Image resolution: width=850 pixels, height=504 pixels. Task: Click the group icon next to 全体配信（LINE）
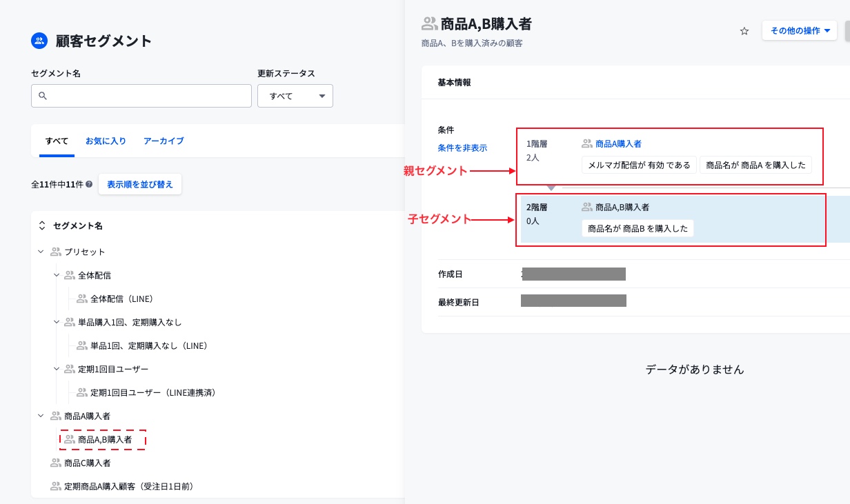point(82,299)
